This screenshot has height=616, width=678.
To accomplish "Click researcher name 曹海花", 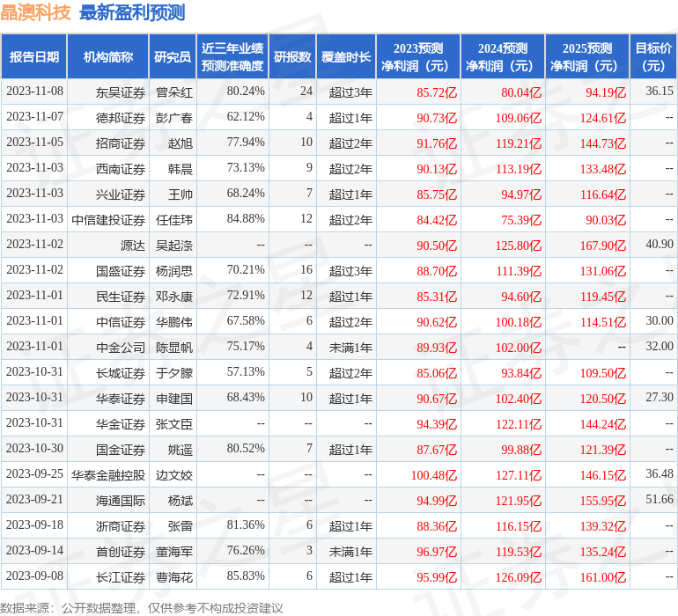I will pyautogui.click(x=173, y=576).
